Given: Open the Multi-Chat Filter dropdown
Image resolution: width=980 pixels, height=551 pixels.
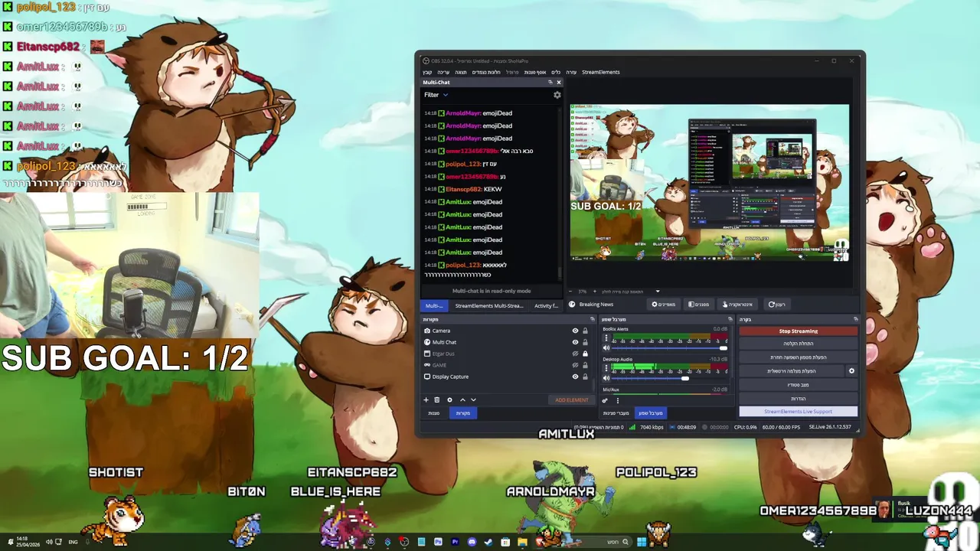Looking at the screenshot, I should pyautogui.click(x=436, y=95).
